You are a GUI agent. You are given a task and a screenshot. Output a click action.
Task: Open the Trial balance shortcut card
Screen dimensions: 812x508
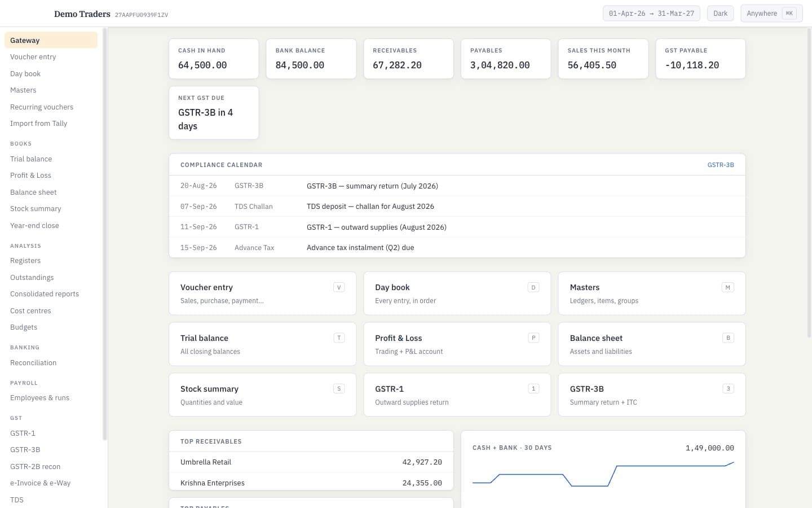click(x=262, y=344)
